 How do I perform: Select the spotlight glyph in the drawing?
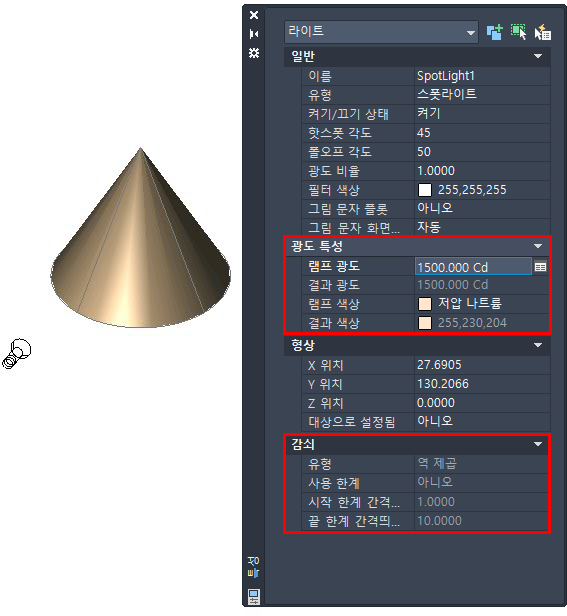tap(17, 354)
